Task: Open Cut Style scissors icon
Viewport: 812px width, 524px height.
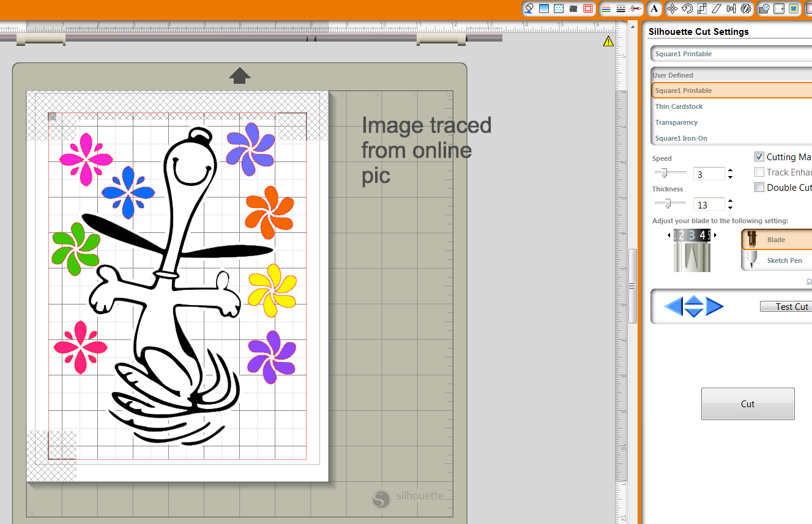Action: tap(636, 9)
